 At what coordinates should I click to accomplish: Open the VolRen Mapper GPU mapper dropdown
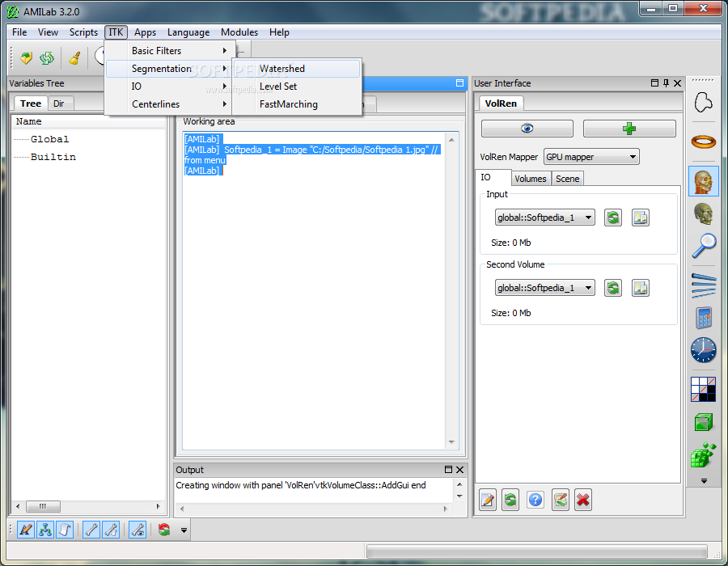tap(591, 157)
